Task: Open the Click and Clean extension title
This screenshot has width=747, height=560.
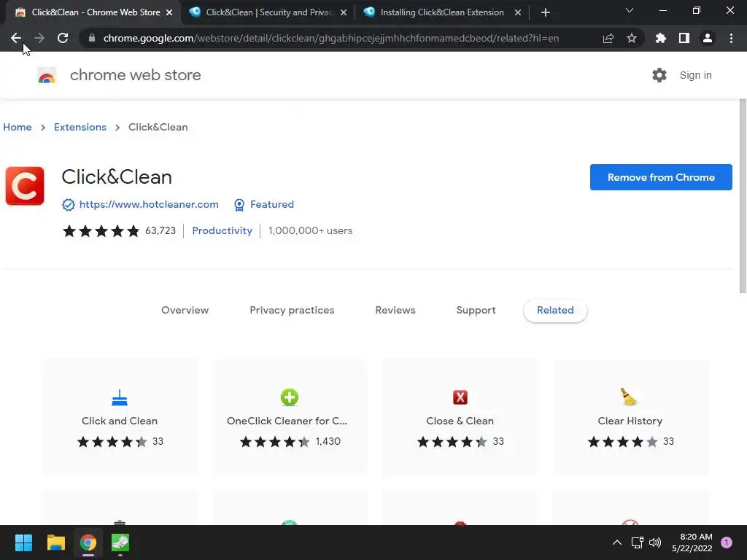Action: point(120,421)
